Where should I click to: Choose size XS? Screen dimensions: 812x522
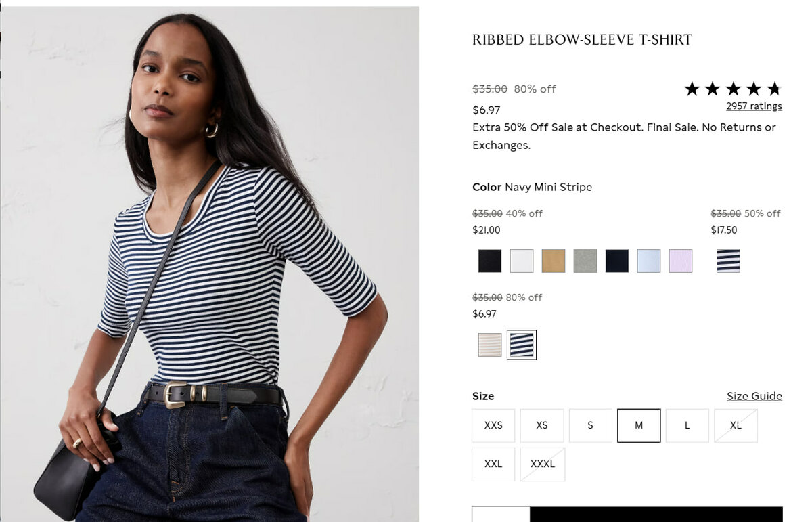[x=542, y=425]
